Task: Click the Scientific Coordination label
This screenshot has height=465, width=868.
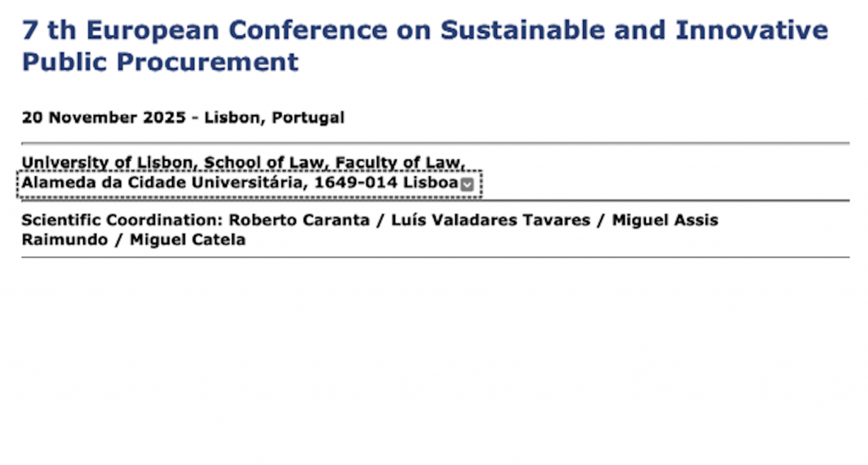Action: [122, 220]
